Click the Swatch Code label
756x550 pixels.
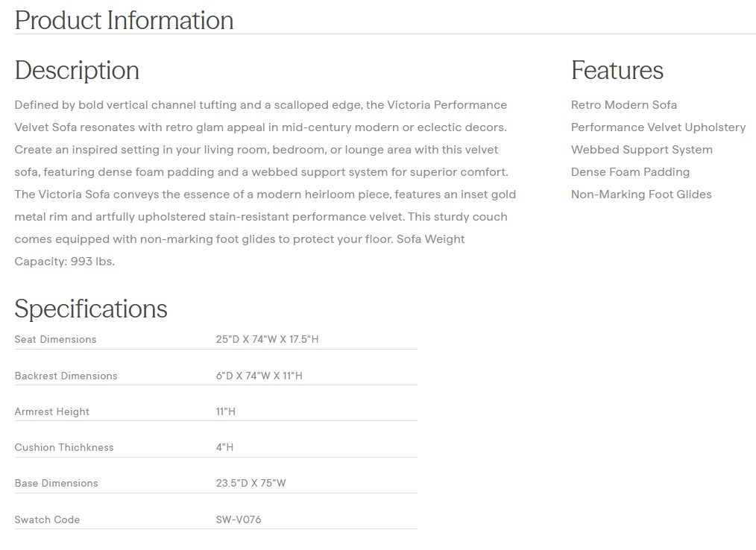[47, 519]
